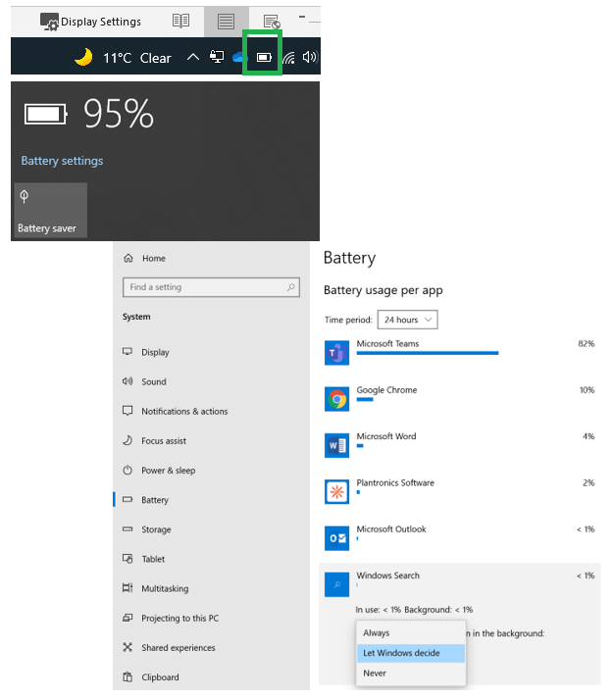Click the display connection tray icon
The width and height of the screenshot is (612, 700).
217,57
